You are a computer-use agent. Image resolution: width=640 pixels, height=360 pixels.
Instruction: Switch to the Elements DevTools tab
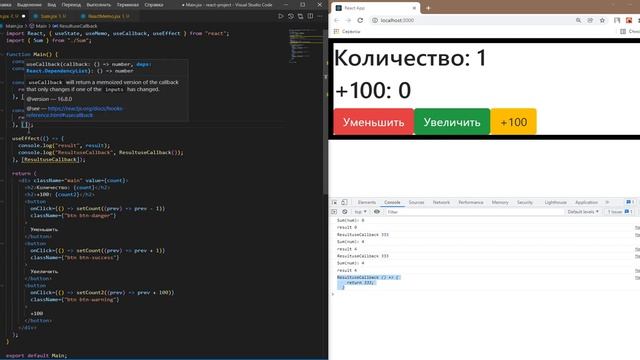pyautogui.click(x=367, y=202)
